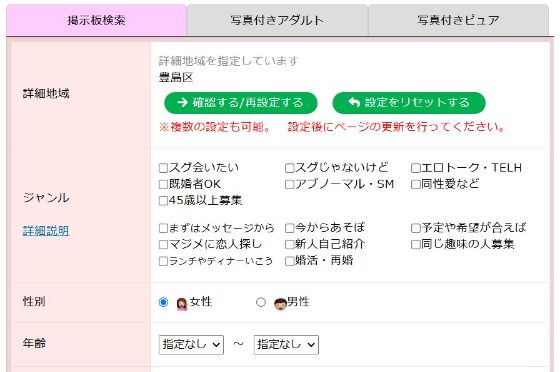Check the 婚活・再婚 checkbox
Screen dimensions: 560x372
click(289, 261)
